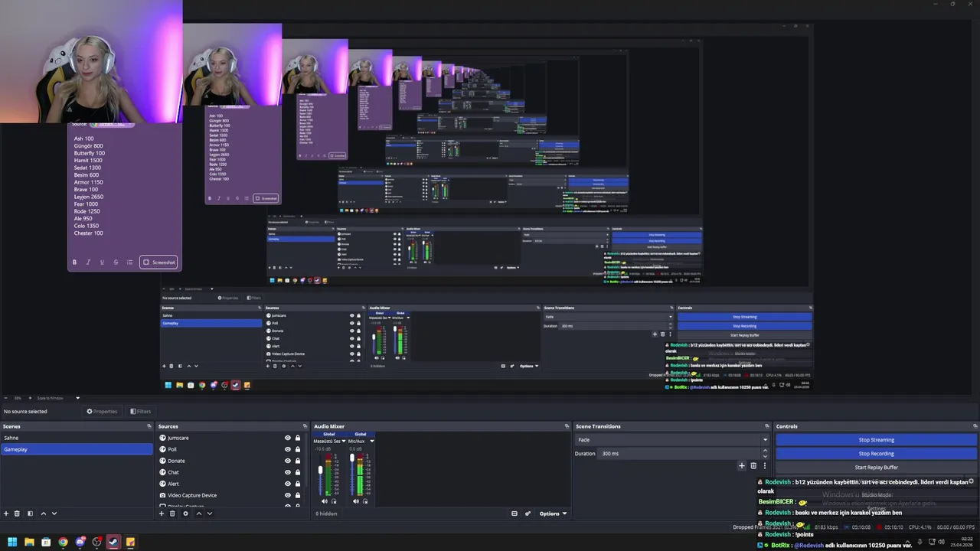The image size is (980, 551).
Task: Move the scene down with the Scenes arrow
Action: (54, 514)
